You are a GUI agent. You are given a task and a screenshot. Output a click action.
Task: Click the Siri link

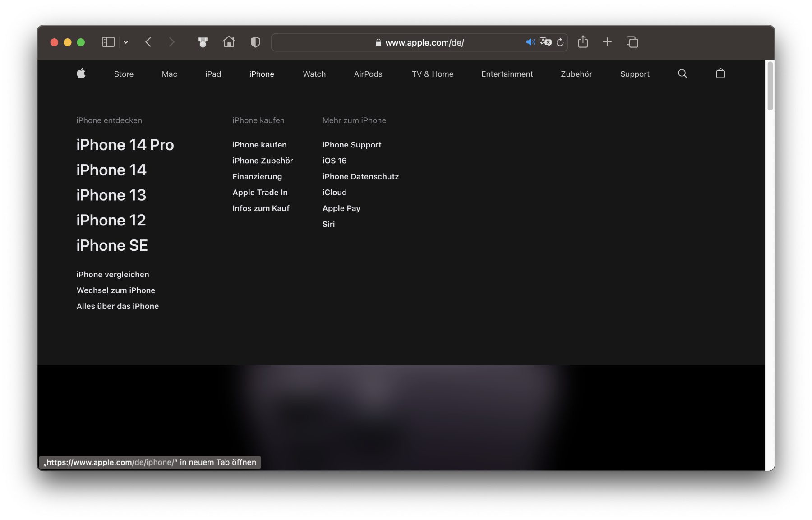[x=328, y=224]
